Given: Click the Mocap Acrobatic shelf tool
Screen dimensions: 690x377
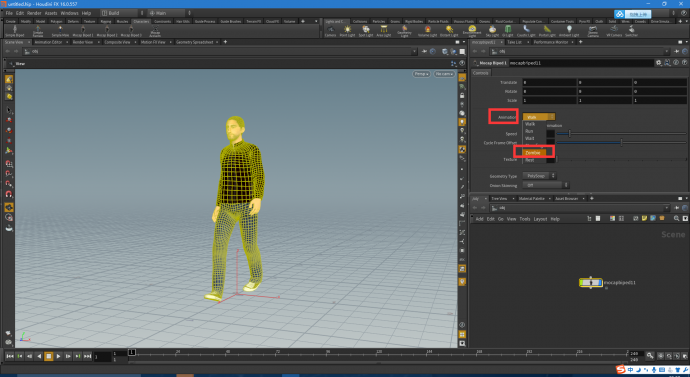Looking at the screenshot, I should coord(155,31).
